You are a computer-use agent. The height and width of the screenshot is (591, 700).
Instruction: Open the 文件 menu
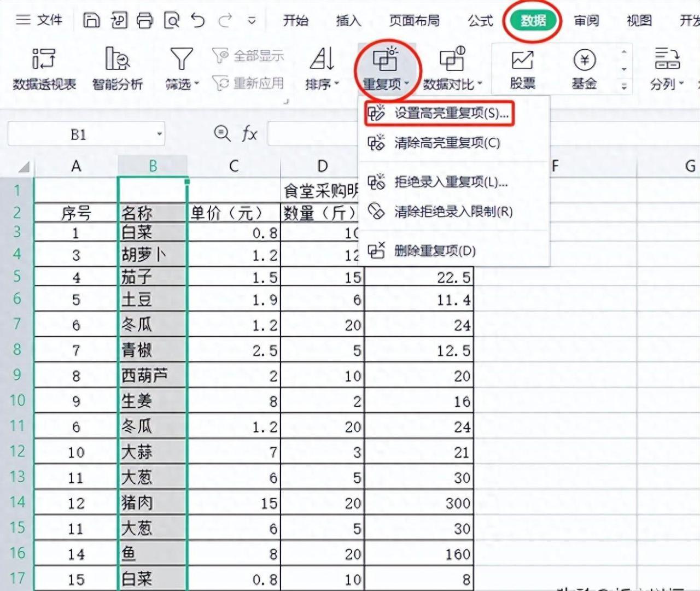coord(39,20)
